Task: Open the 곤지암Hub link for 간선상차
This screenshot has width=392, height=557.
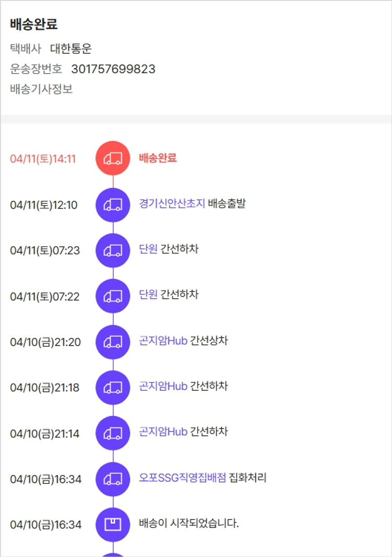Action: [x=163, y=341]
